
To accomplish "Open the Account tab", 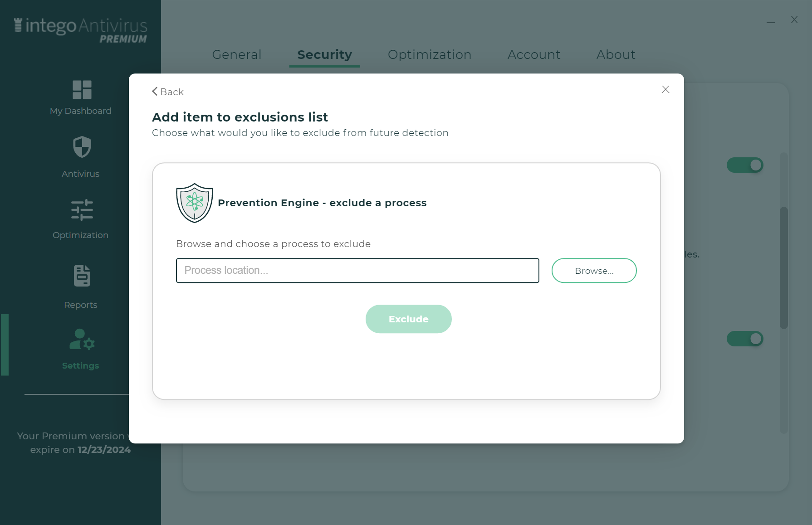I will click(534, 54).
